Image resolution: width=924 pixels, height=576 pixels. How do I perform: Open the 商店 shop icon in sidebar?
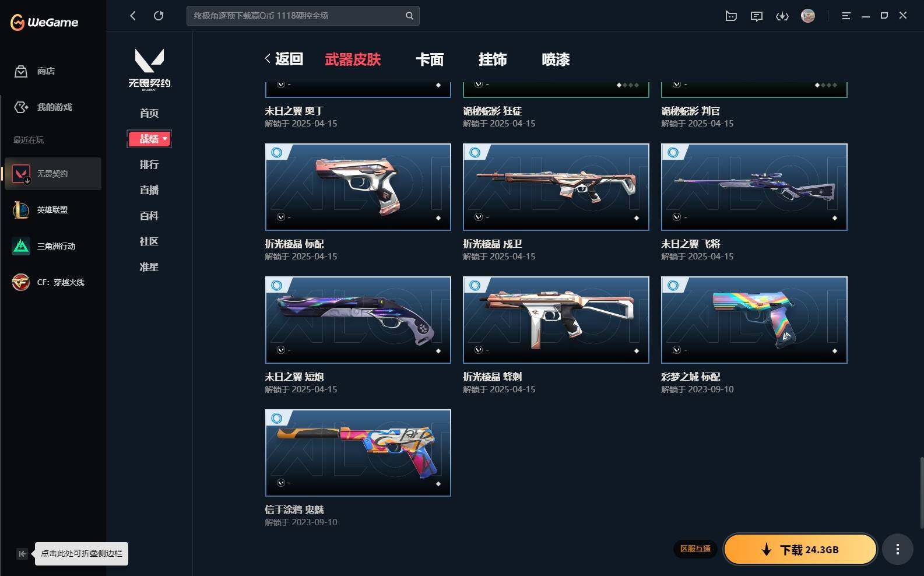click(x=21, y=71)
